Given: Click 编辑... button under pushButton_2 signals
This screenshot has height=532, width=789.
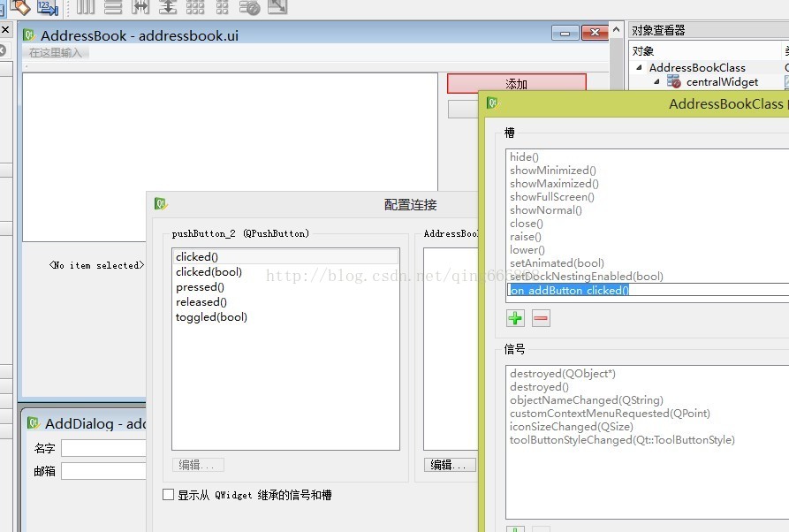Looking at the screenshot, I should [198, 465].
